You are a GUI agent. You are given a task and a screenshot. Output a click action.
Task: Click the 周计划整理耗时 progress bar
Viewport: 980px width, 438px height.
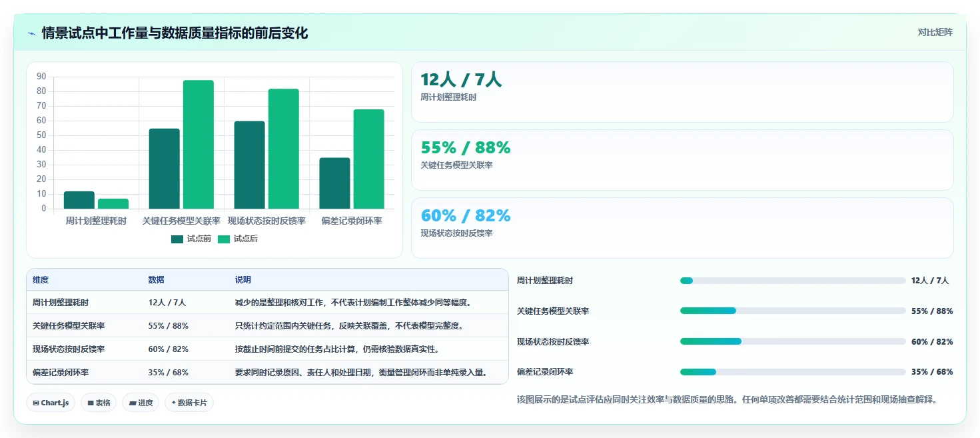tap(793, 281)
